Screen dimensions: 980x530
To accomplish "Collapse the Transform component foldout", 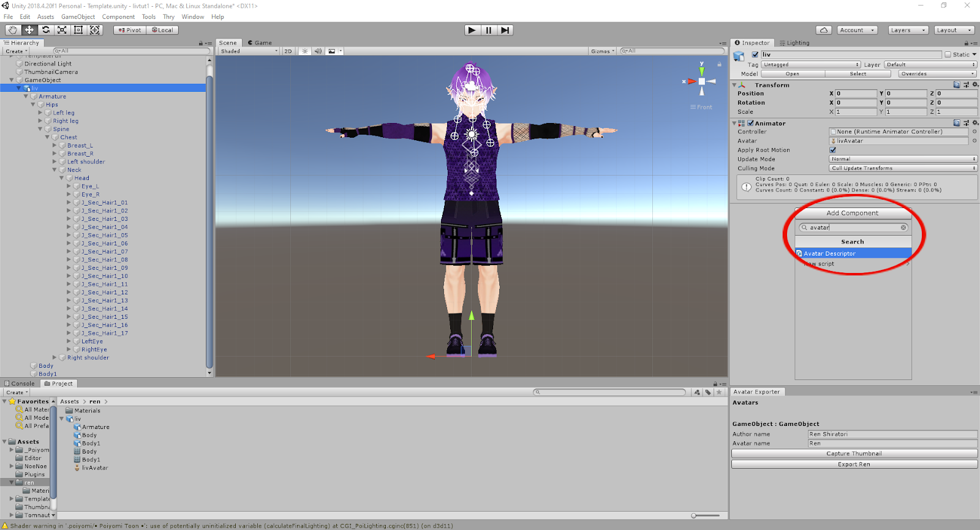I will (x=734, y=85).
